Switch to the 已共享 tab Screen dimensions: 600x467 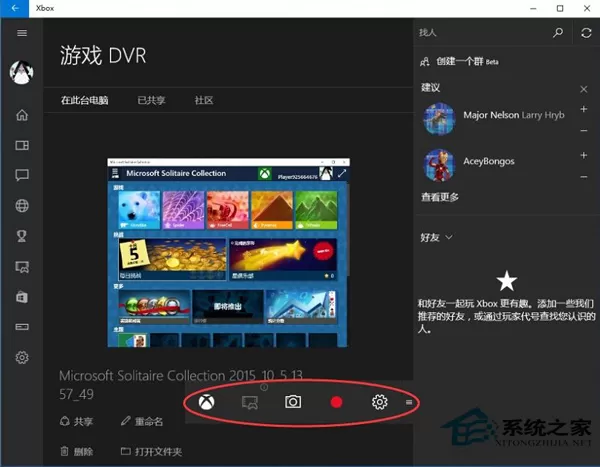(151, 100)
